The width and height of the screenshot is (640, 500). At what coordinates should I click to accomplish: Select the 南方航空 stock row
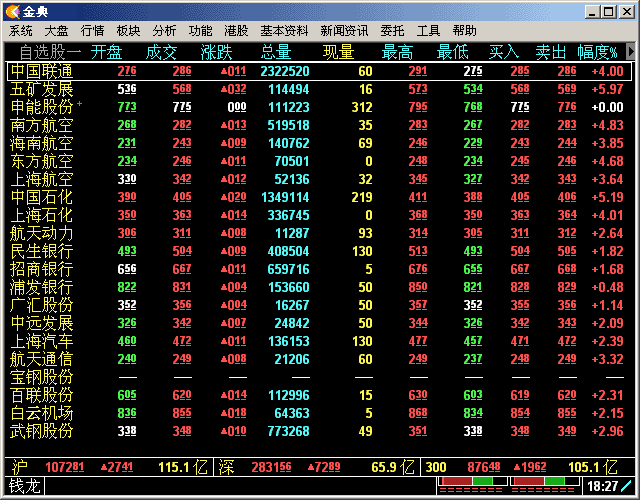(x=319, y=125)
